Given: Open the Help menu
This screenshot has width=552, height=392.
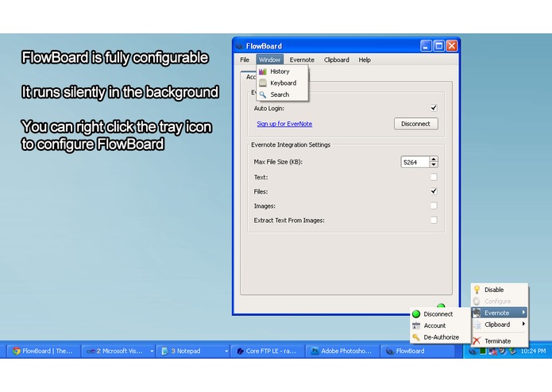Looking at the screenshot, I should (x=365, y=60).
